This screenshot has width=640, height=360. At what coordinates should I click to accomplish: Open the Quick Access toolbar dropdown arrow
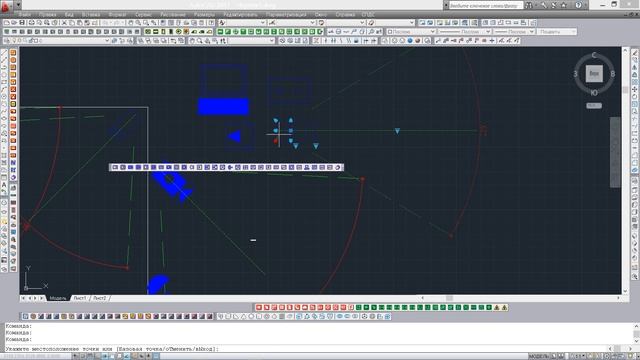pyautogui.click(x=18, y=5)
